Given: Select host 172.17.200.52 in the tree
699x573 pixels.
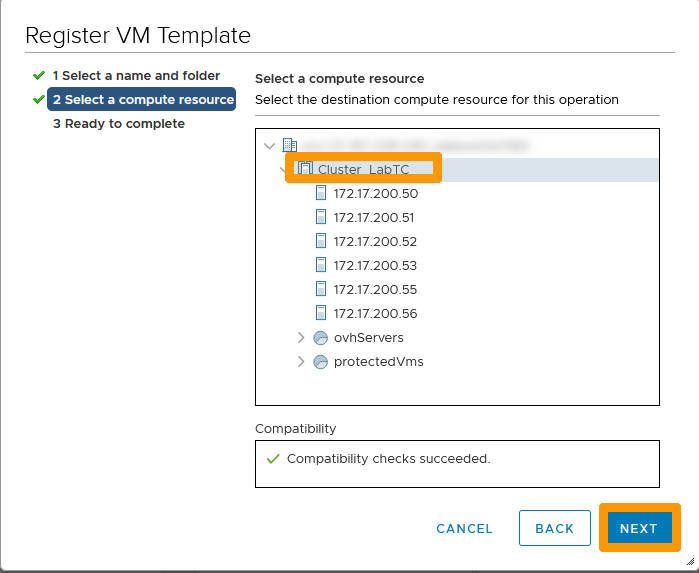Looking at the screenshot, I should tap(375, 241).
